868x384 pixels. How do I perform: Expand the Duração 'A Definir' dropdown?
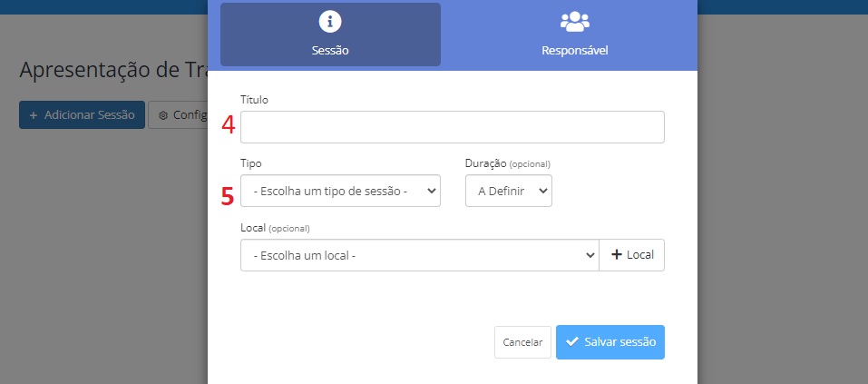[509, 191]
